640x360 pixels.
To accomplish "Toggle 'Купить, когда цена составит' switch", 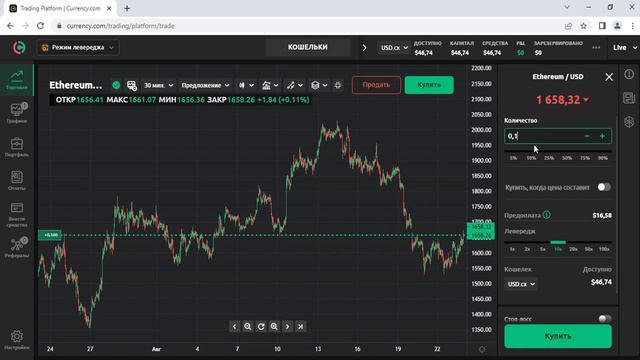I will click(604, 187).
